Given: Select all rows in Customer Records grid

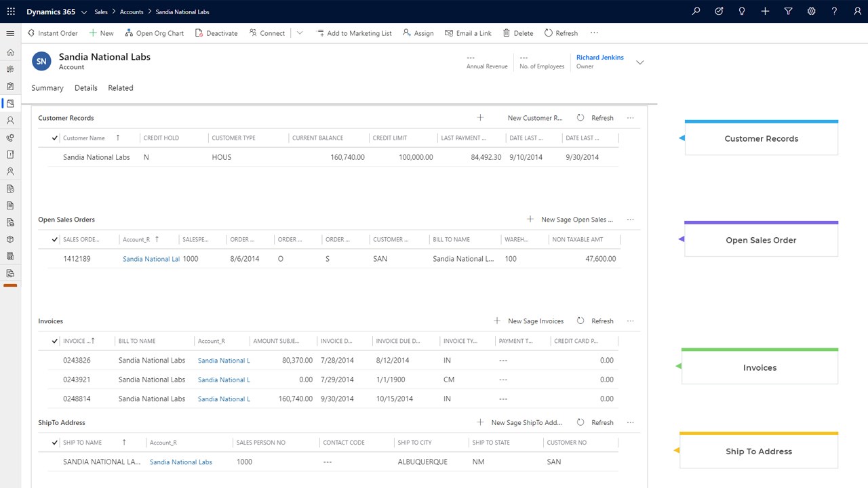Looking at the screenshot, I should pos(55,138).
